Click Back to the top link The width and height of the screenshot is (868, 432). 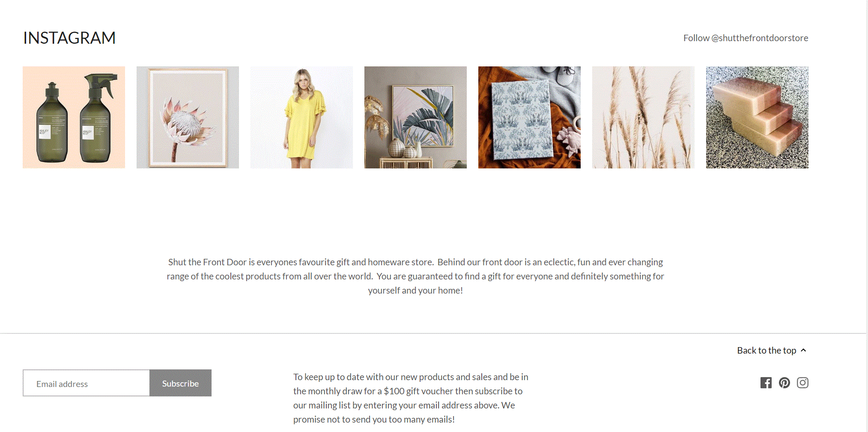coord(772,350)
